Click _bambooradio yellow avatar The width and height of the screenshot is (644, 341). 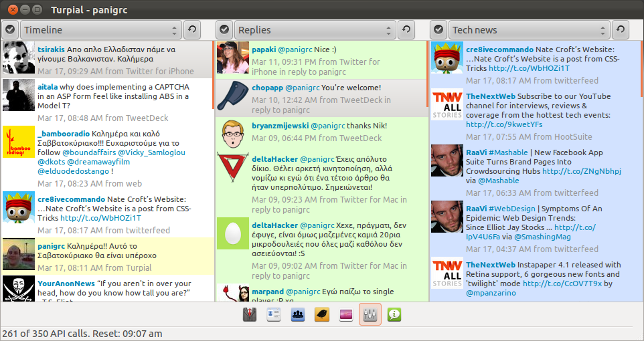pyautogui.click(x=19, y=142)
